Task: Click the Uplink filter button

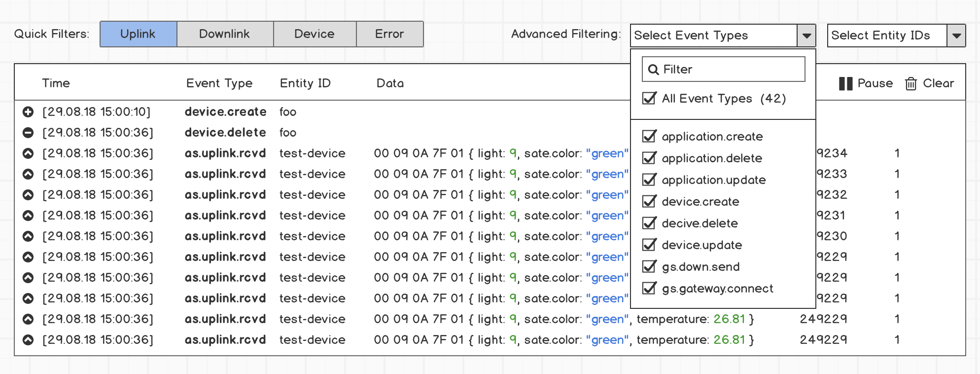Action: [x=139, y=34]
